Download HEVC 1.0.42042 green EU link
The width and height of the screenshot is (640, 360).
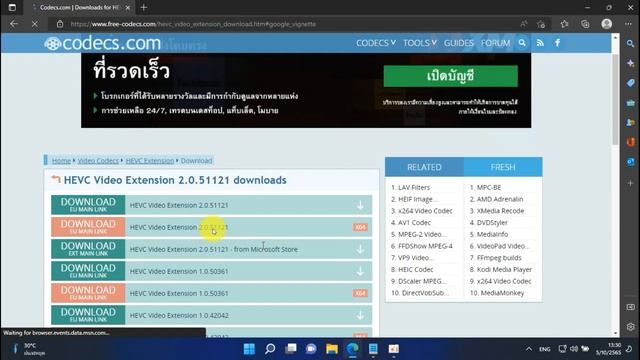tap(88, 315)
